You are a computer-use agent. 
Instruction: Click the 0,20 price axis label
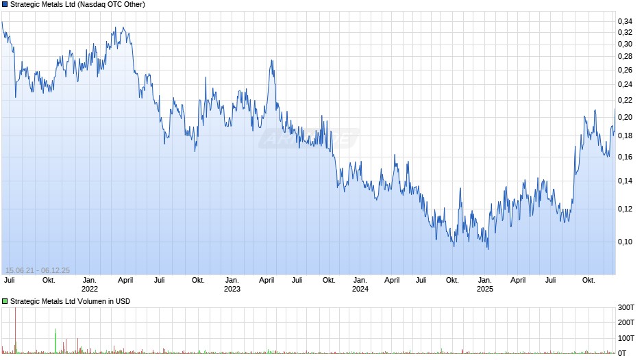[x=625, y=118]
